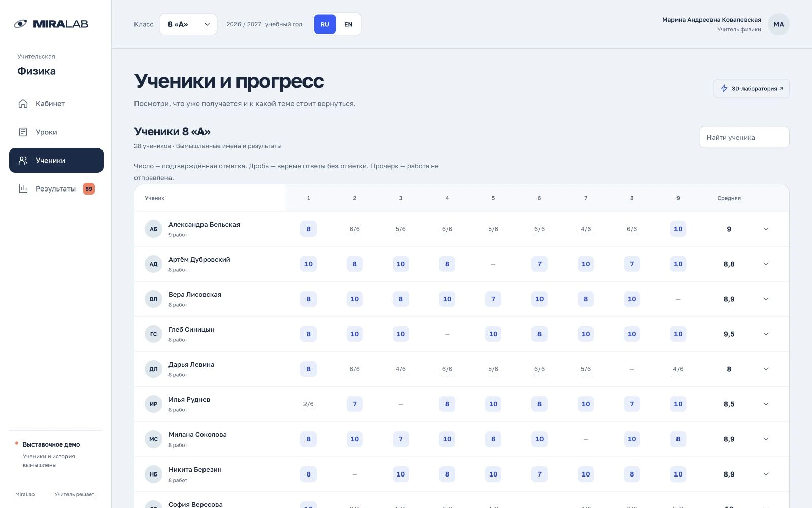Click the АБ avatar of Александра Бельская
This screenshot has height=508, width=812.
click(x=153, y=229)
